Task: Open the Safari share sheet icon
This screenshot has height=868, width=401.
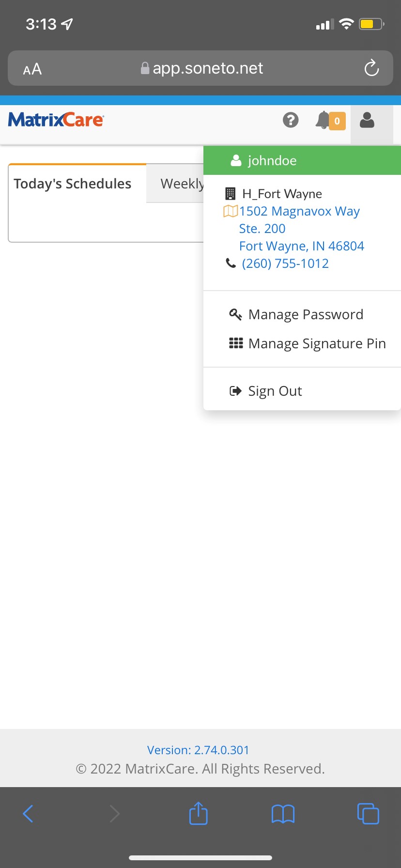Action: click(x=198, y=813)
